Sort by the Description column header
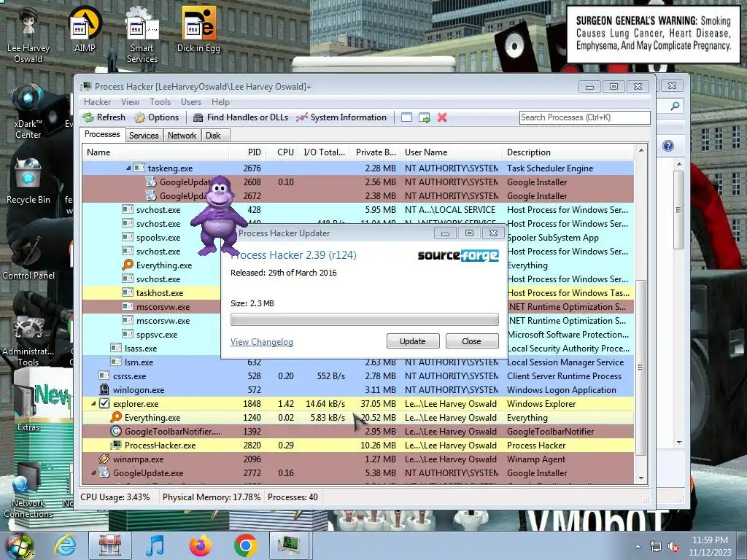 click(568, 152)
